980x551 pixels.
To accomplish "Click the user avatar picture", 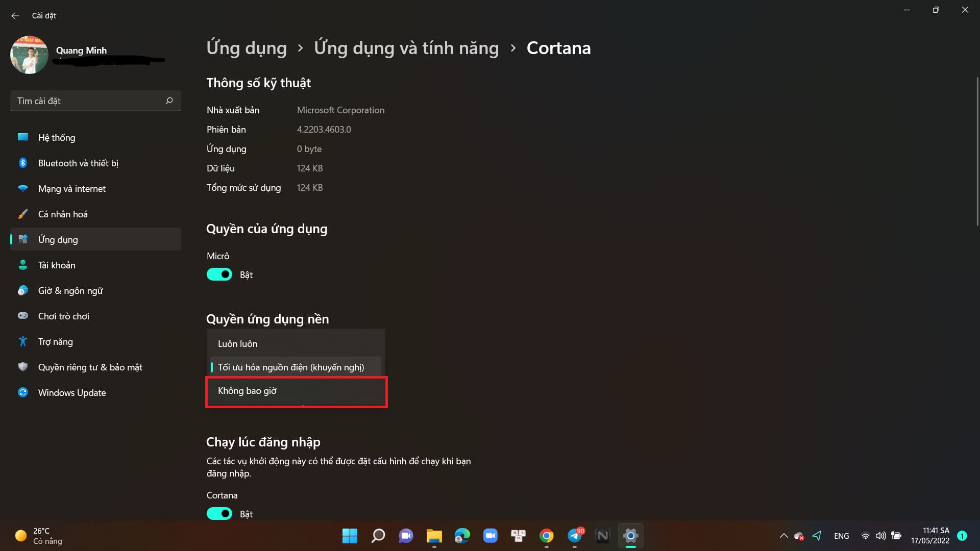I will 29,55.
